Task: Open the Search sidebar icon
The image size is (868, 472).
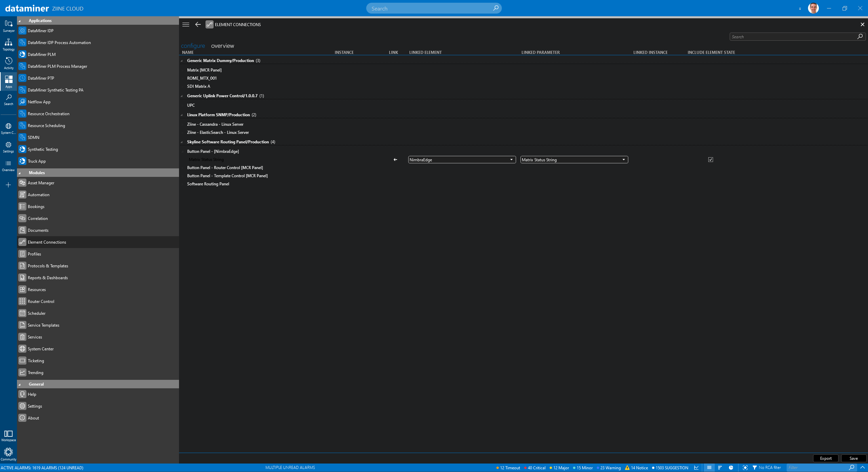Action: click(8, 100)
